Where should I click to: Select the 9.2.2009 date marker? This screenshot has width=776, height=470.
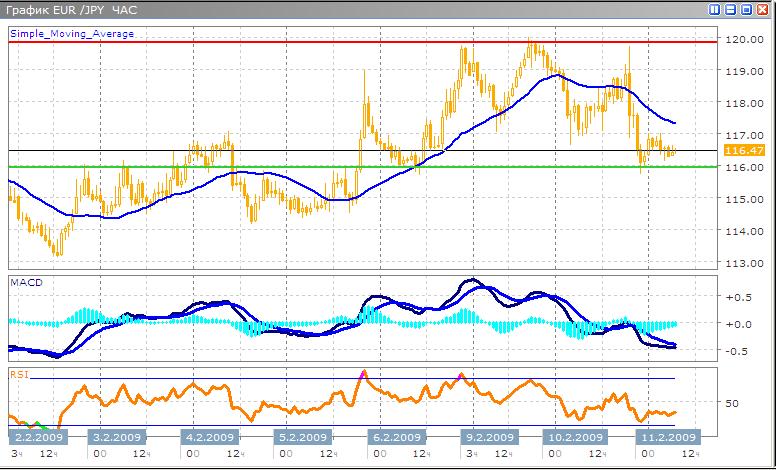pos(487,437)
